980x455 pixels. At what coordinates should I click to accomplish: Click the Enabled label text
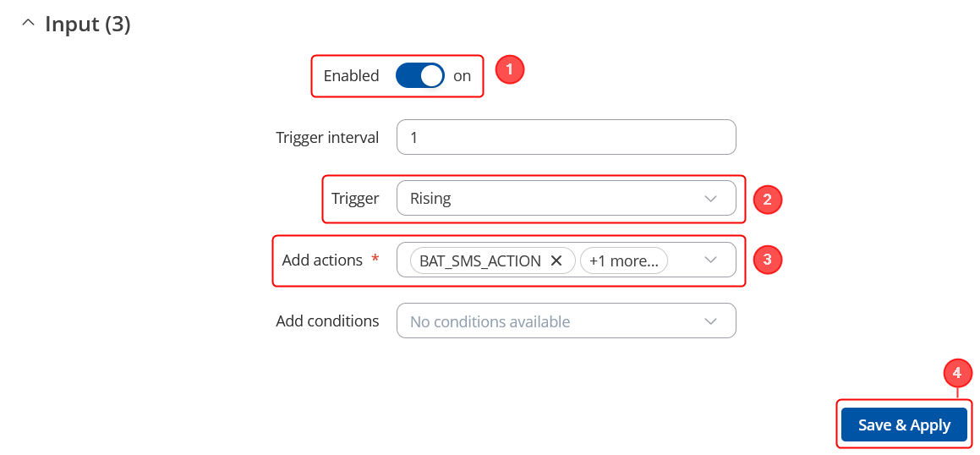pos(351,75)
